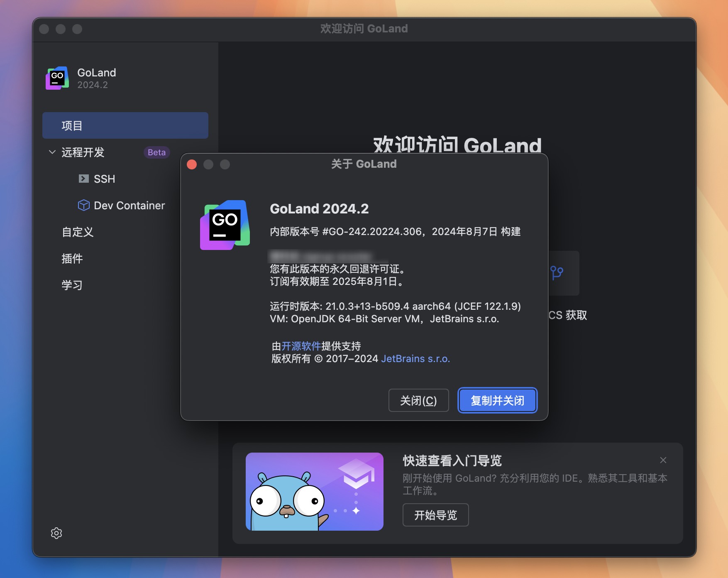Select the 项目 tab in the sidebar

125,125
